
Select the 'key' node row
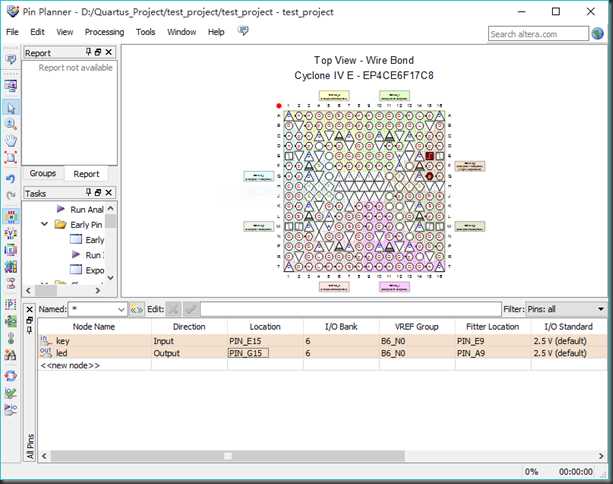323,341
